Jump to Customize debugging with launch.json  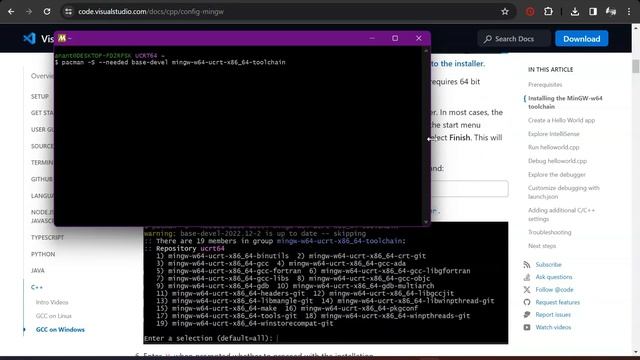click(x=564, y=192)
